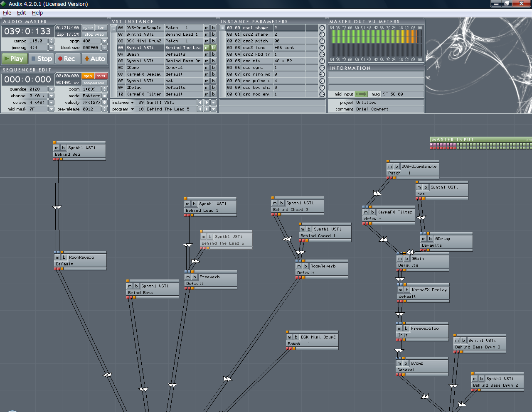Open the Edit menu
Image resolution: width=532 pixels, height=412 pixels.
(x=22, y=13)
